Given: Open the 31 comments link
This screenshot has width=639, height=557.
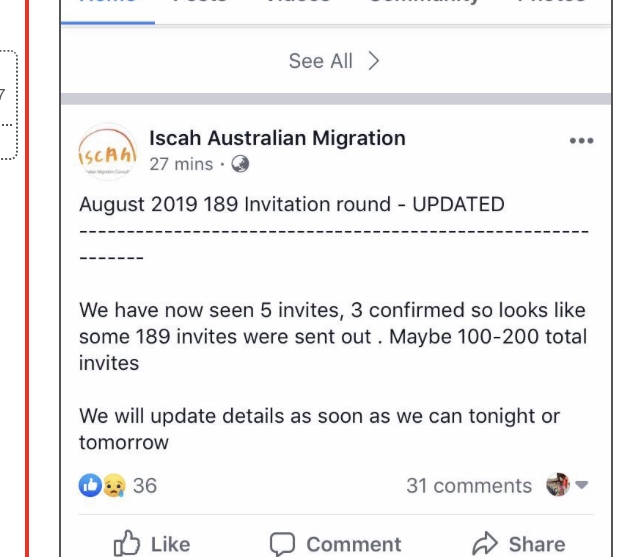Looking at the screenshot, I should 468,486.
